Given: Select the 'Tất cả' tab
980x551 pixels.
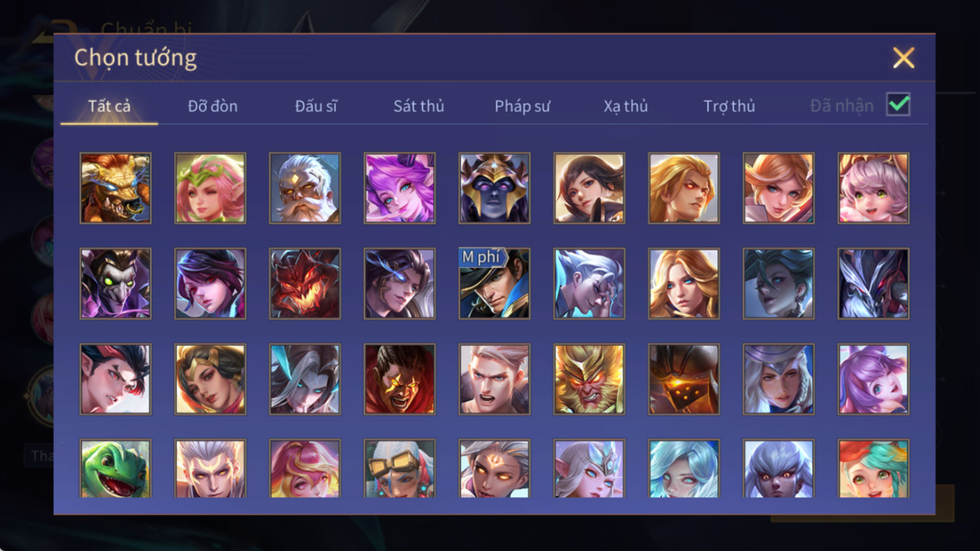Looking at the screenshot, I should 109,106.
